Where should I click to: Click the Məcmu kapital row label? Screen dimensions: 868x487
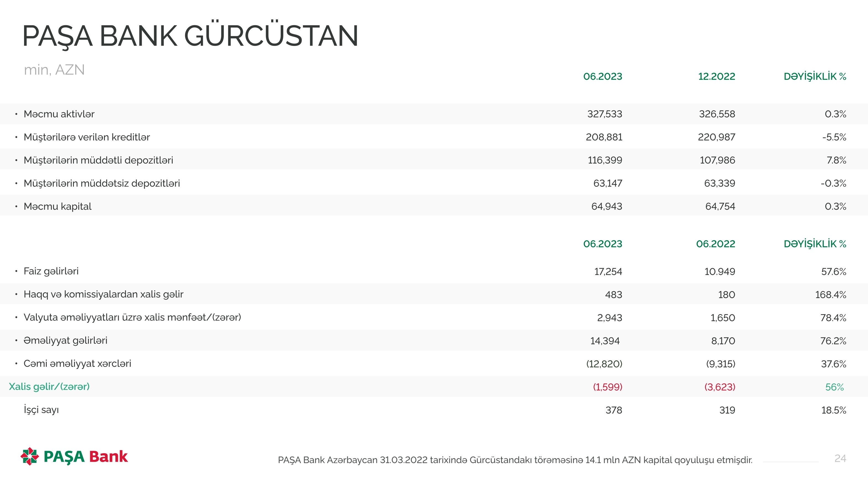[58, 206]
